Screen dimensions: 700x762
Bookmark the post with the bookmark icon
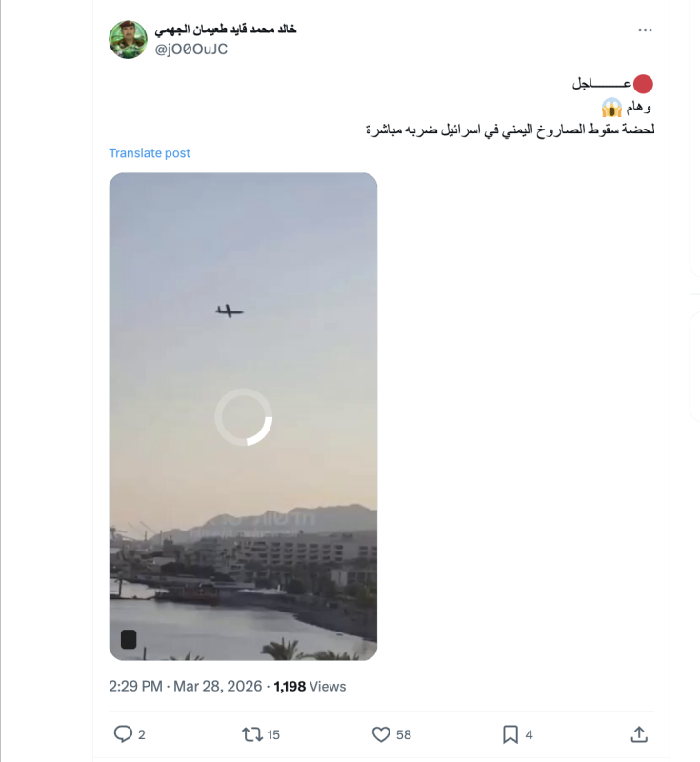(510, 734)
